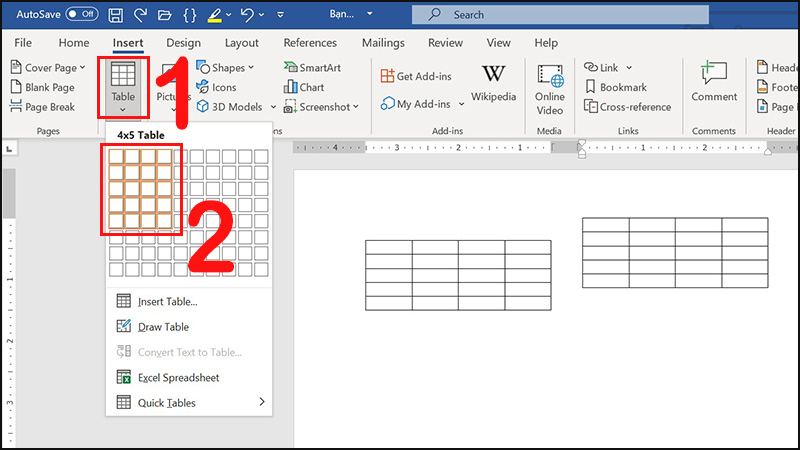
Task: Open the Wikipedia add-in
Action: pyautogui.click(x=493, y=83)
